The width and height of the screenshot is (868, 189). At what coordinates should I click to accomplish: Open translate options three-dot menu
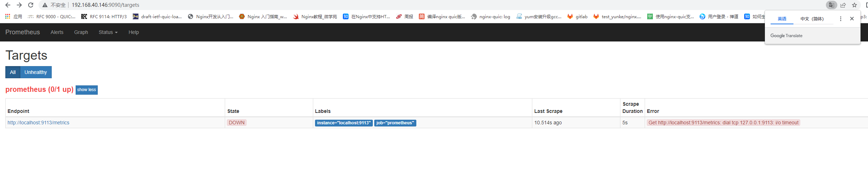coord(841,19)
